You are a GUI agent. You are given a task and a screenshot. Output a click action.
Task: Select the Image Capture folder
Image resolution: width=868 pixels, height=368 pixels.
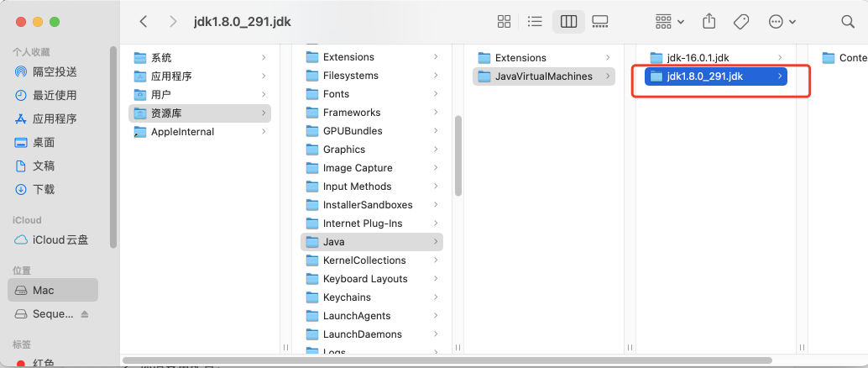372,168
